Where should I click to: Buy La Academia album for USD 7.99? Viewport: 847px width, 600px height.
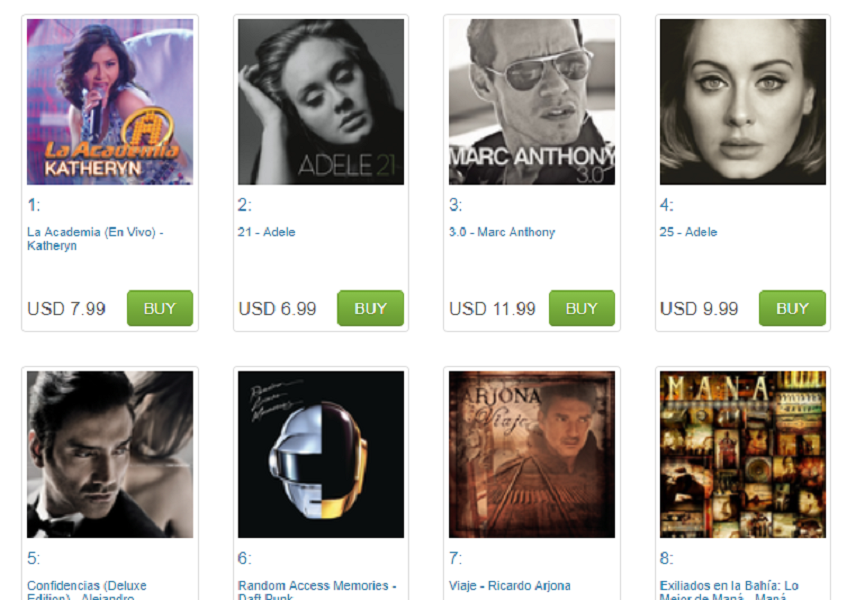[160, 308]
